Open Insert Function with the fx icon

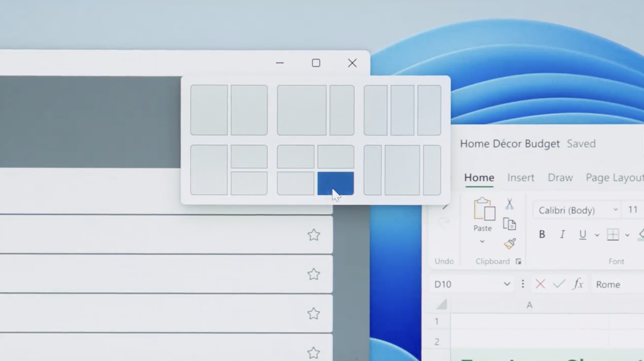[x=578, y=284]
